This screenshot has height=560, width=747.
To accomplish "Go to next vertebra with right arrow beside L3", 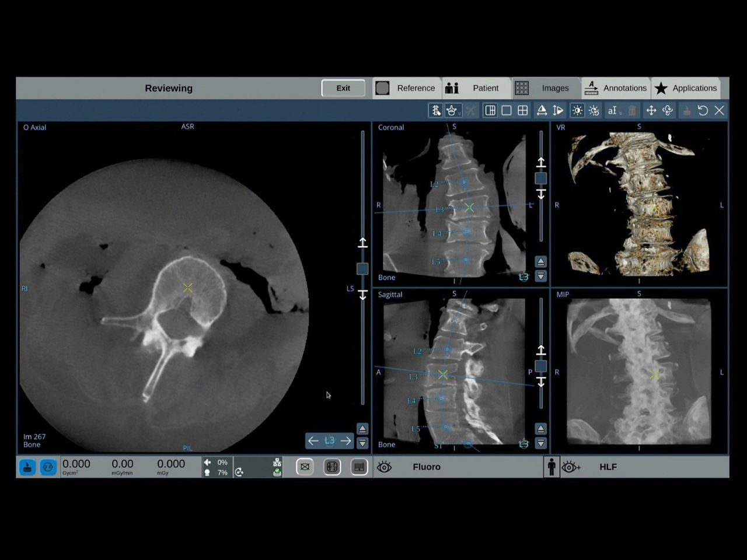I will pos(345,441).
